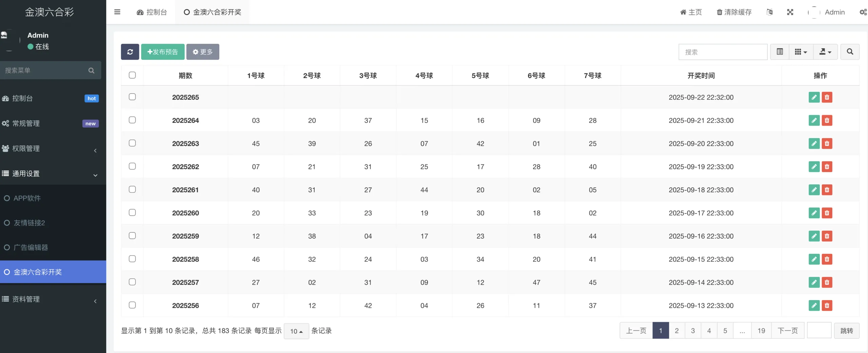Click the page-number jump input box

click(x=819, y=330)
